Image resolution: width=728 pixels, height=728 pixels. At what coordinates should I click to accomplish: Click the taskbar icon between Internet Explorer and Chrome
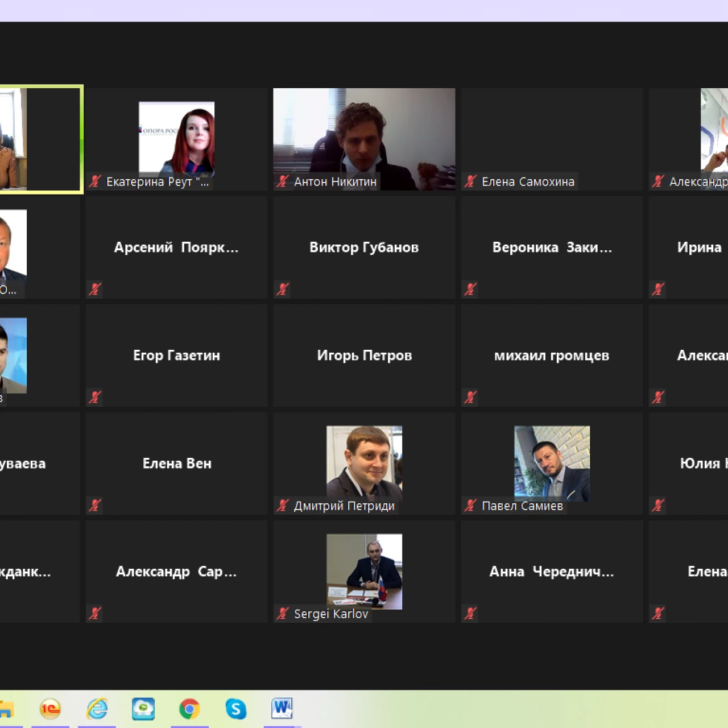tap(143, 709)
